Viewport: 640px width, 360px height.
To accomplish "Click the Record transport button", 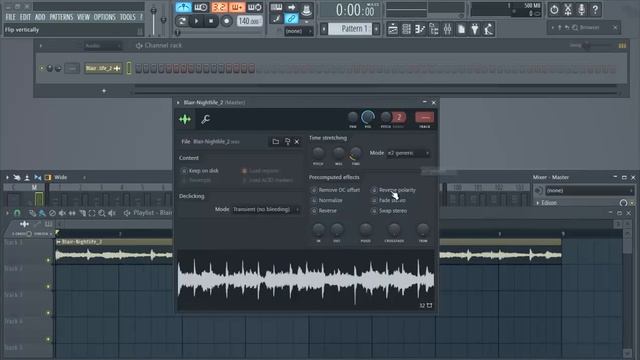I will click(226, 20).
